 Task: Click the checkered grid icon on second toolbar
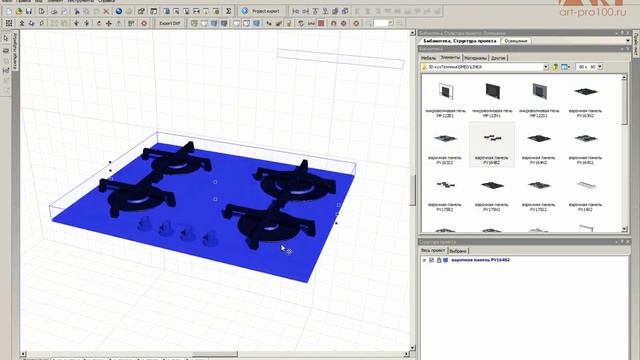click(9, 23)
